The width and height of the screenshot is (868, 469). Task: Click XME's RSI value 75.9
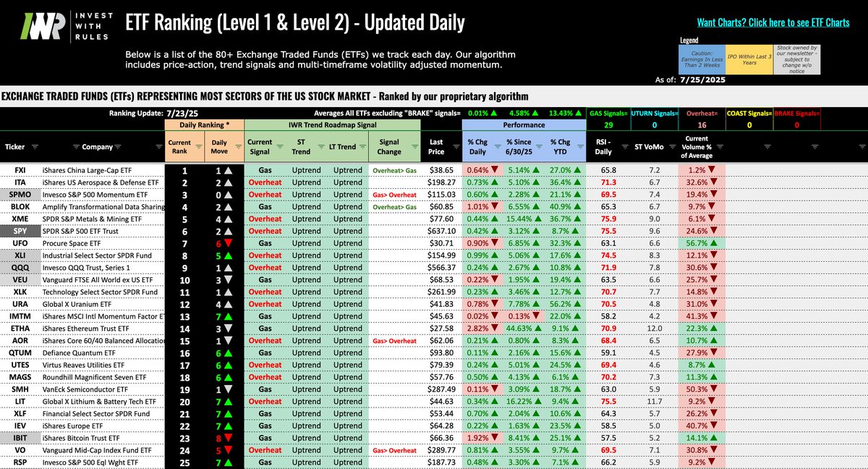point(608,219)
